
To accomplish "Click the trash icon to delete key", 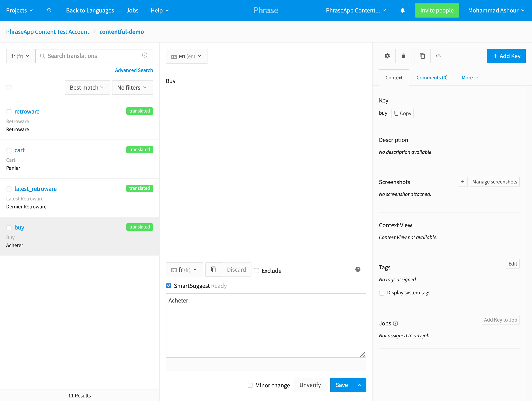I will click(x=404, y=56).
